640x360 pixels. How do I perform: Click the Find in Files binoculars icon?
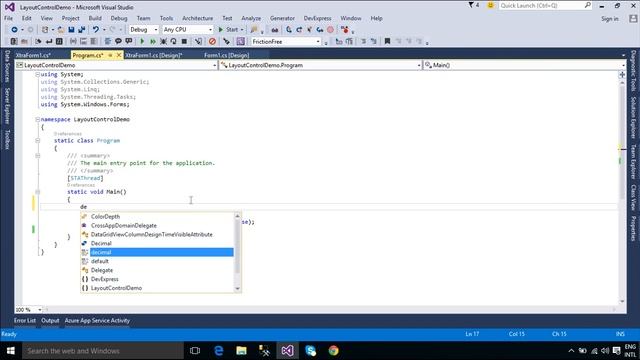(275, 30)
